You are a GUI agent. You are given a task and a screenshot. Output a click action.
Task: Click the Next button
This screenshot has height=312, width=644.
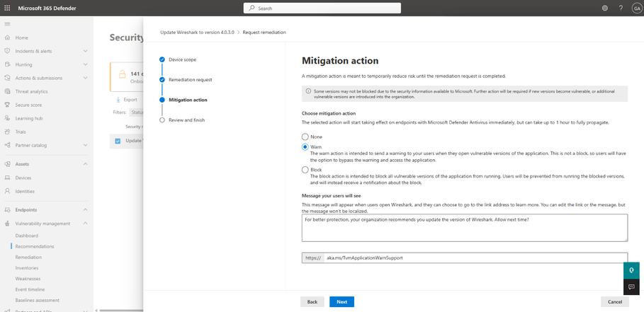pyautogui.click(x=341, y=302)
